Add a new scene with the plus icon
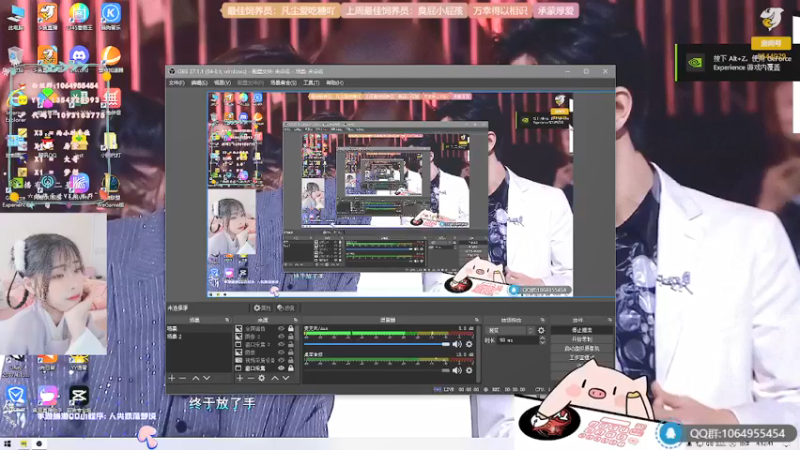 click(x=172, y=379)
